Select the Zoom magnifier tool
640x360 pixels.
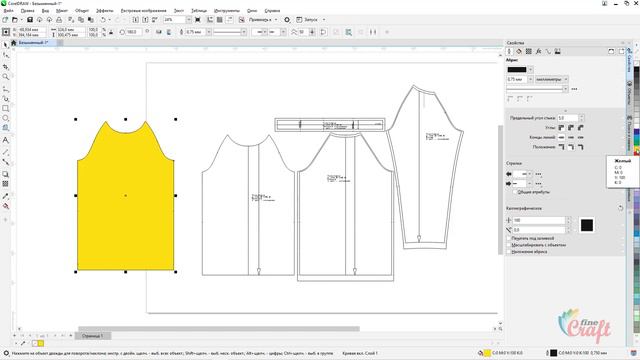(x=6, y=77)
